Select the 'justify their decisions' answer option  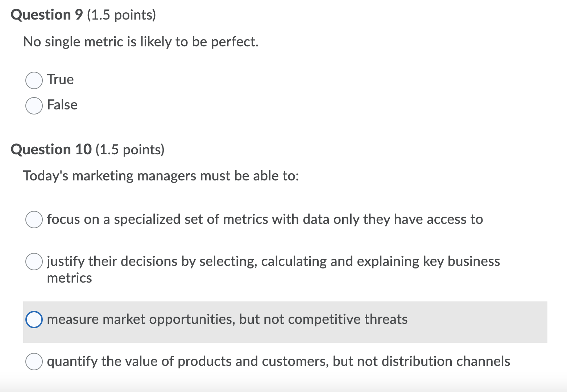click(34, 262)
